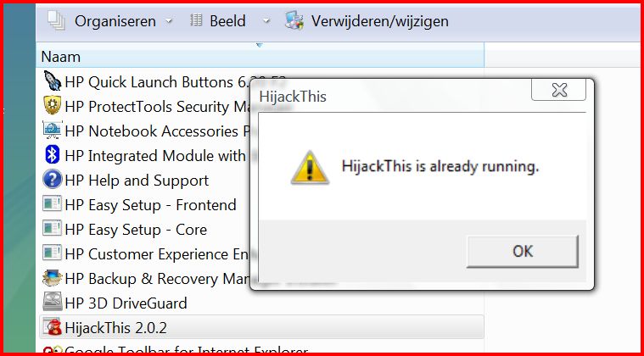Click the yellow warning icon in dialog

coord(310,167)
